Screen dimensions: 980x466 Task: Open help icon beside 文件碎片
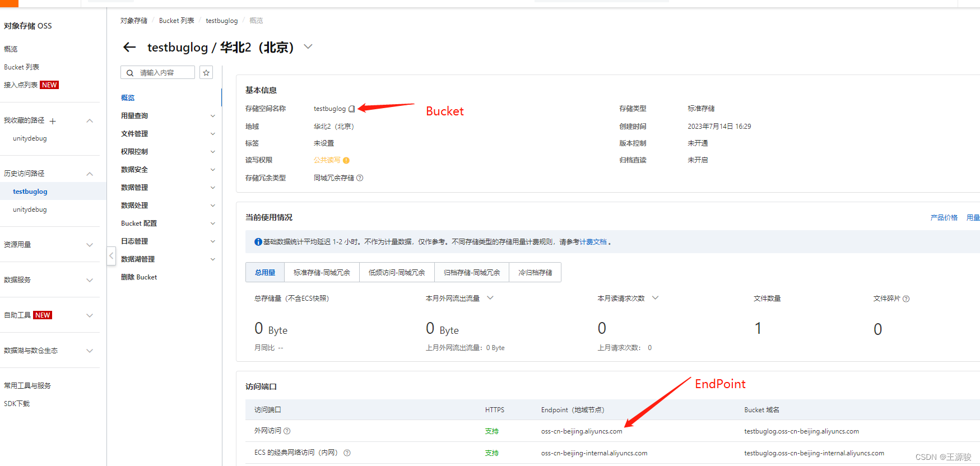pos(906,299)
